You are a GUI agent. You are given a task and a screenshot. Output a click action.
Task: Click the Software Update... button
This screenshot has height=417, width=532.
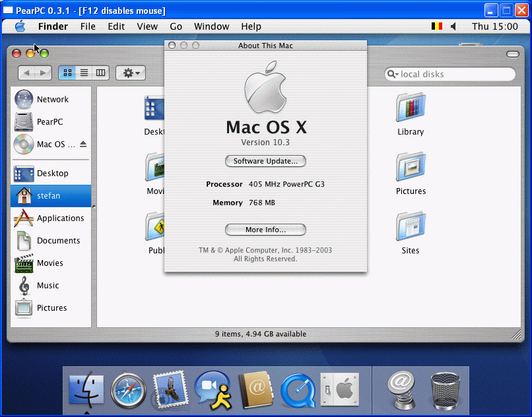pyautogui.click(x=265, y=161)
